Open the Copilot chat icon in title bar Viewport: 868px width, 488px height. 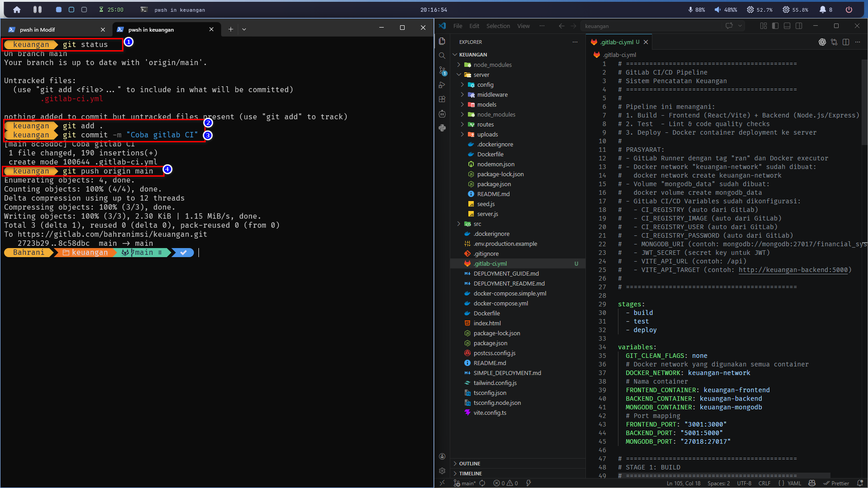(x=729, y=26)
